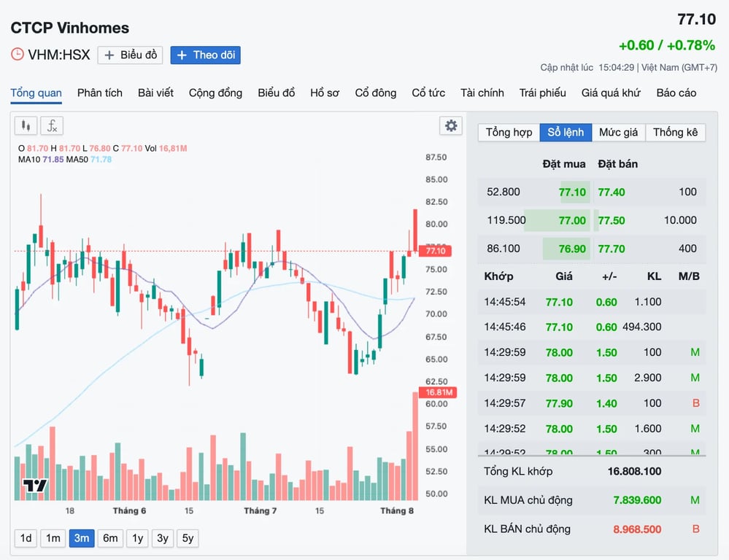Click bid volume 119.500
This screenshot has height=560, width=729.
(x=506, y=220)
